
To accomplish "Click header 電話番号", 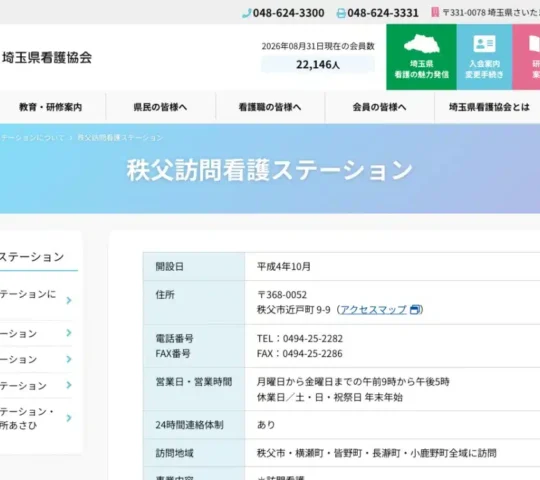I will point(174,339).
